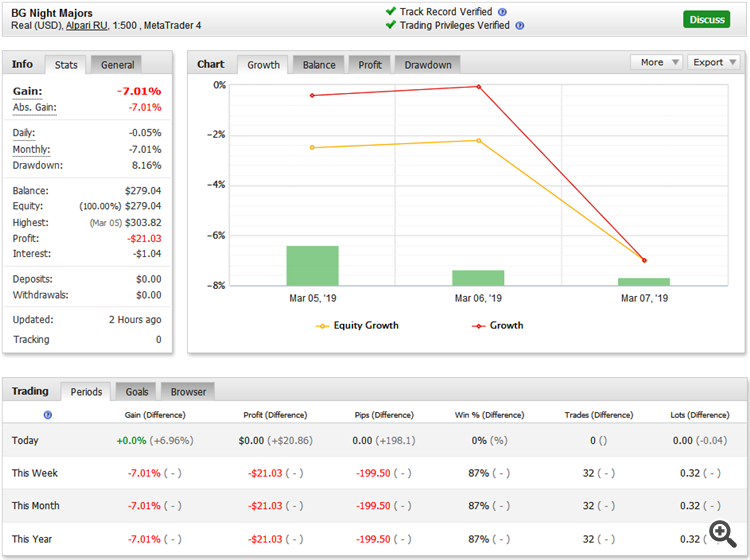
Task: Click the Interest value -$1.04
Action: (x=147, y=254)
